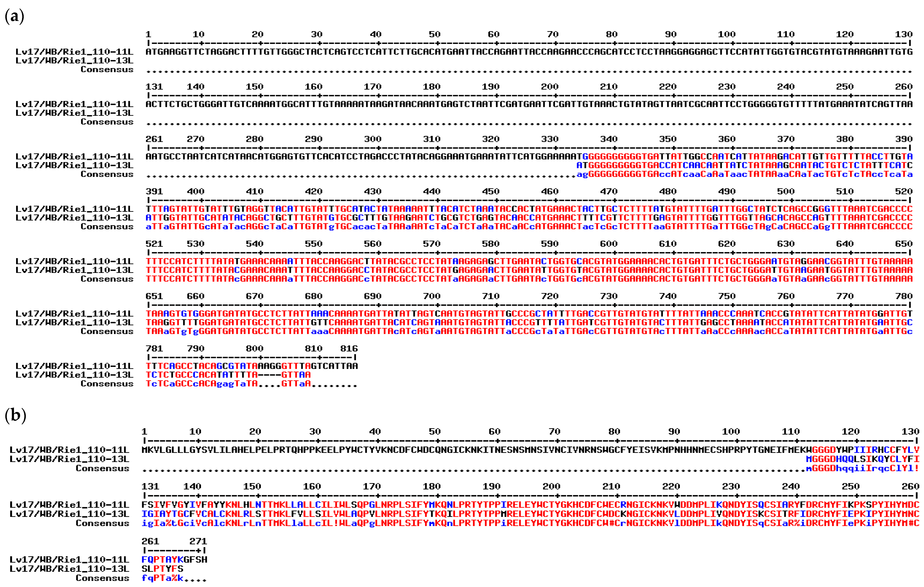Select ruler position 521 in panel (a)
The height and width of the screenshot is (587, 924).
(154, 244)
